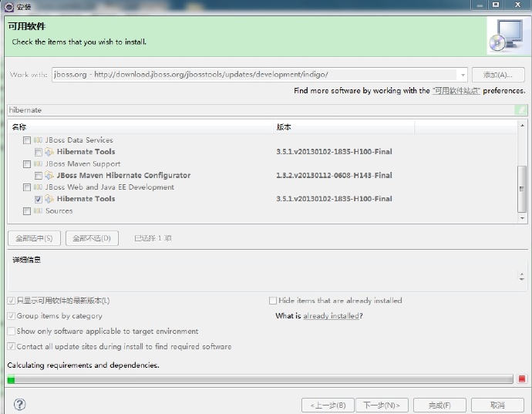The image size is (532, 414).
Task: Check the JBoss Maven Support checkbox
Action: [x=27, y=164]
